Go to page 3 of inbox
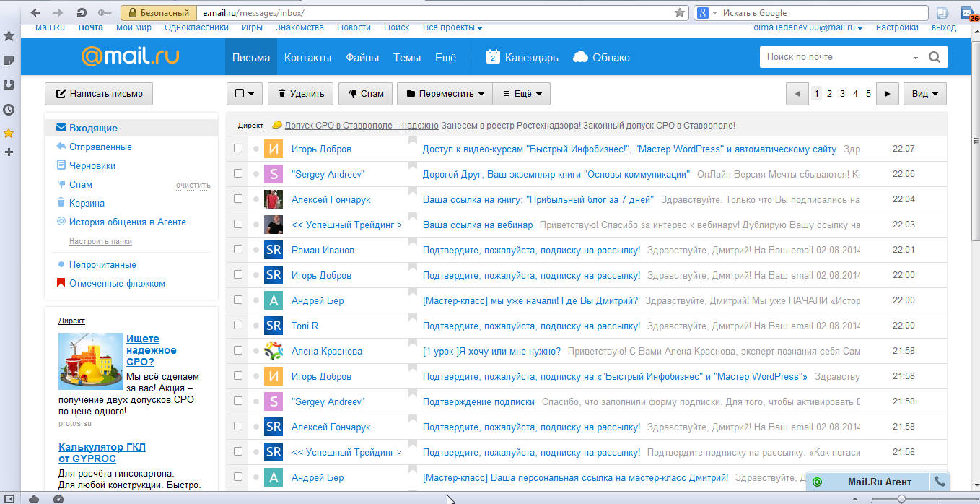The width and height of the screenshot is (980, 504). pyautogui.click(x=842, y=94)
